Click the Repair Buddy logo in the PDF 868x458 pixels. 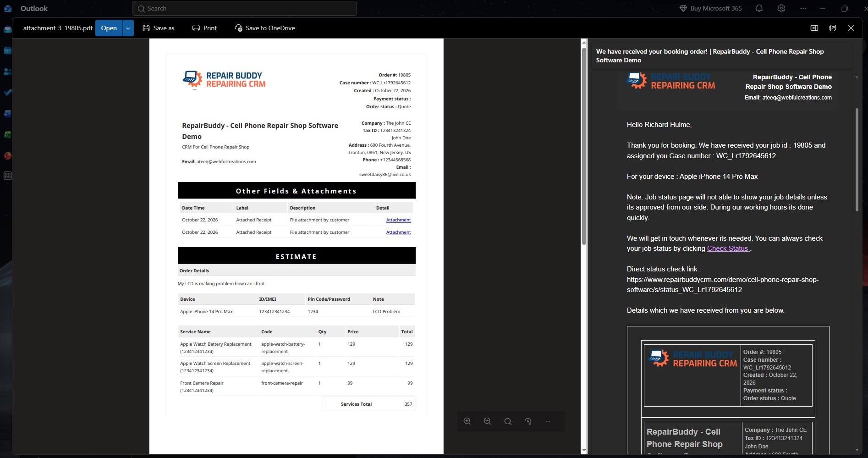(x=224, y=79)
